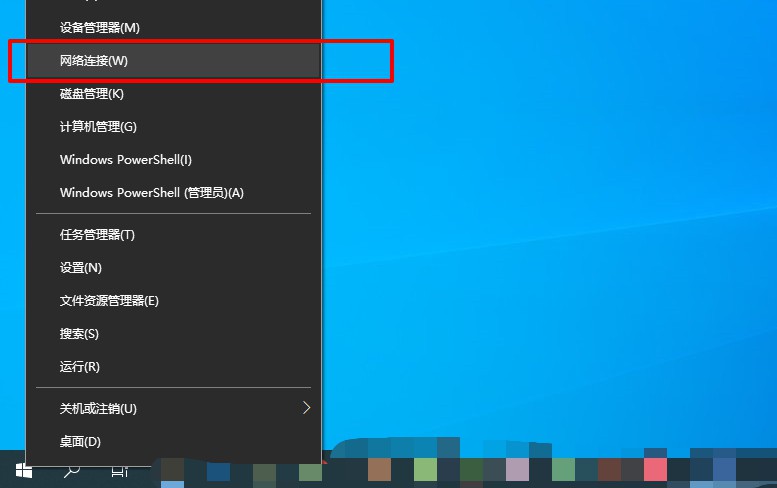Open Task View from the taskbar
Screen dimensions: 777x488
point(119,470)
